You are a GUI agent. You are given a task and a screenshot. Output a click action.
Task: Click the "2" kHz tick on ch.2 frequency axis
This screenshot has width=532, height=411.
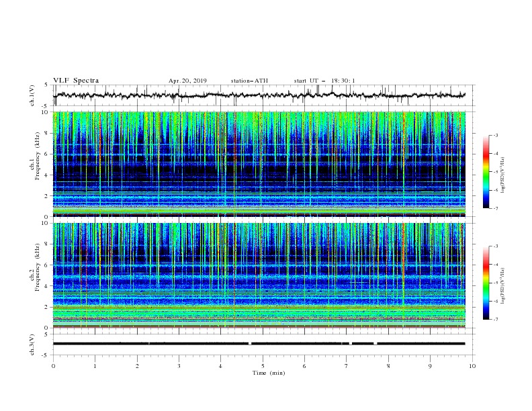47,307
